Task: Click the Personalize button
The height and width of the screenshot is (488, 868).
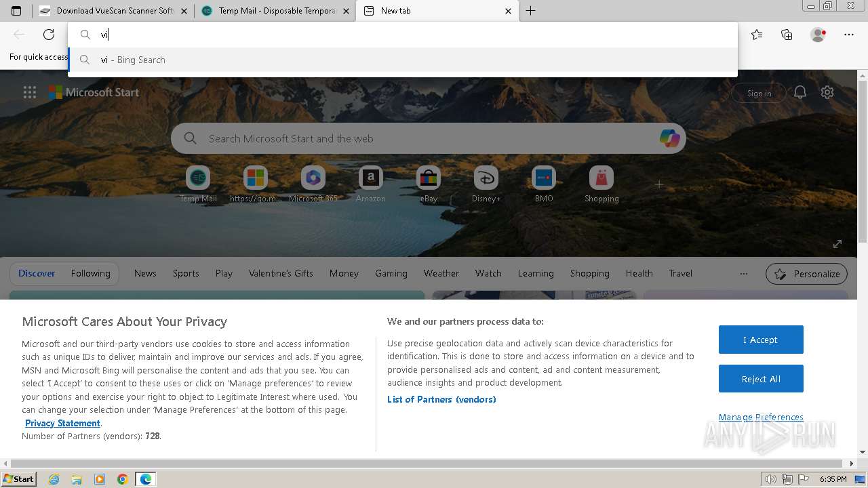Action: 806,274
